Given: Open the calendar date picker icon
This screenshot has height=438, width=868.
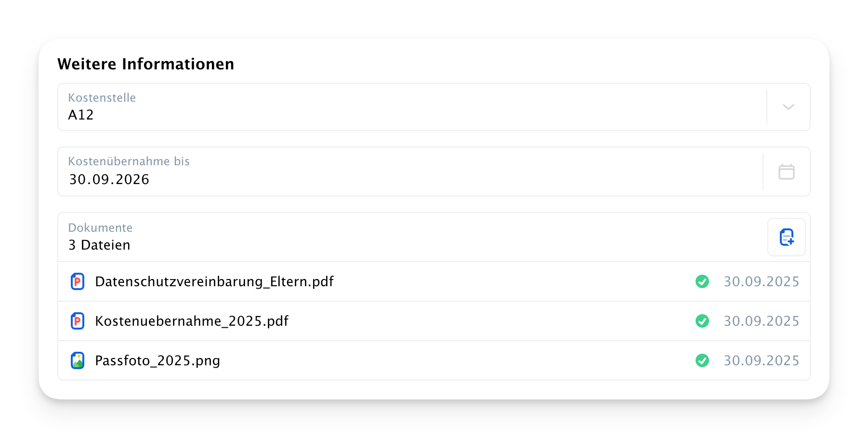Looking at the screenshot, I should tap(787, 172).
